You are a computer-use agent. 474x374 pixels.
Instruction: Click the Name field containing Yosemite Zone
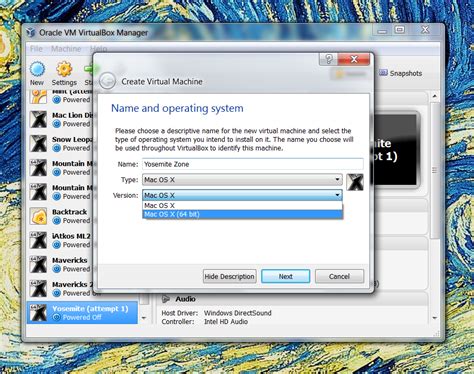(253, 164)
